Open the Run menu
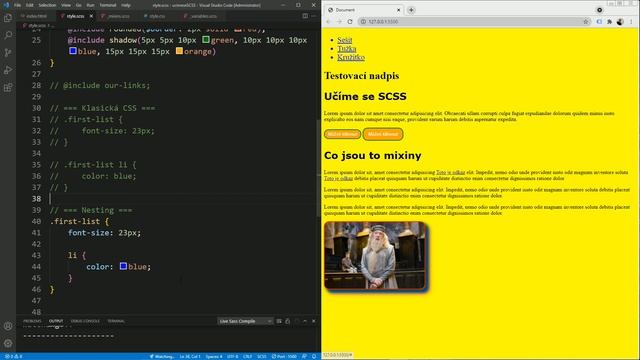Screen dimensions: 640x360 [90, 5]
